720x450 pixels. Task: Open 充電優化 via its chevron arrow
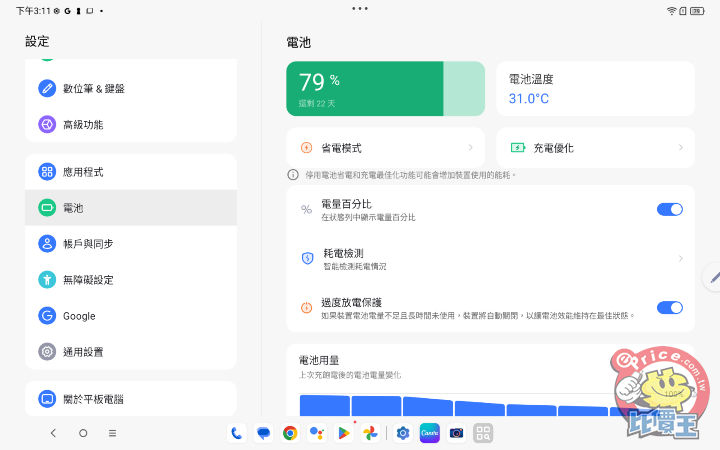pyautogui.click(x=681, y=147)
